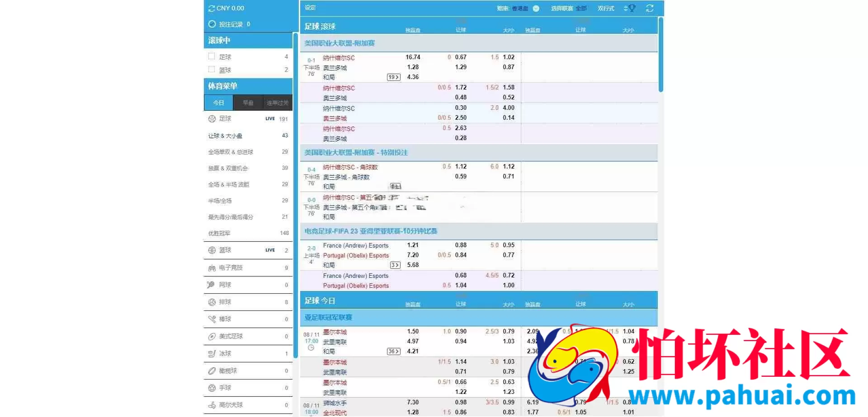Refresh the CNY balance icon
Image resolution: width=868 pixels, height=417 pixels.
[x=212, y=8]
